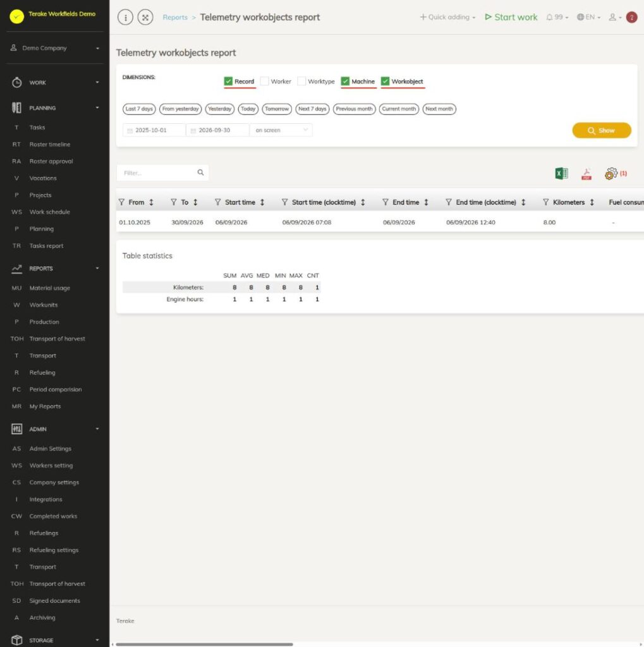Click the yellow Show button

(602, 130)
